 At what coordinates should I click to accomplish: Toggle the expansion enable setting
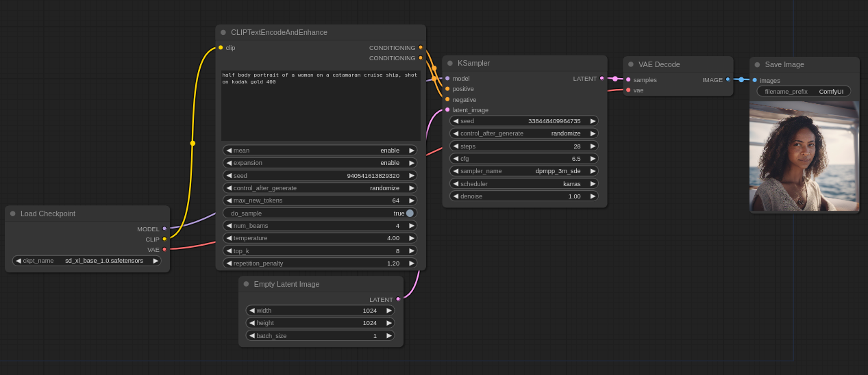click(x=320, y=163)
